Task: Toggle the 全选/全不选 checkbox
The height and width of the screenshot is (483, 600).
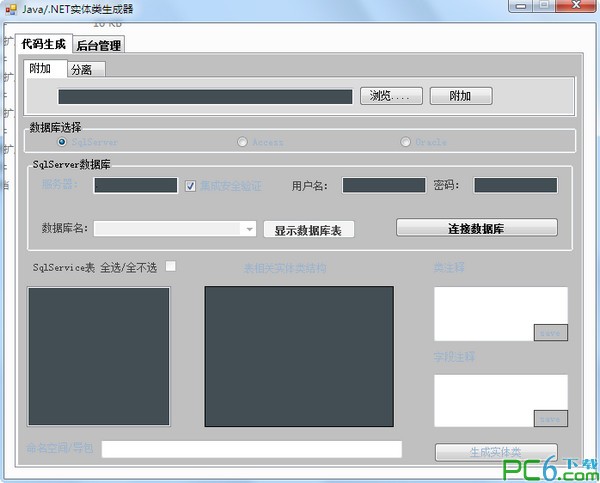Action: click(x=170, y=266)
